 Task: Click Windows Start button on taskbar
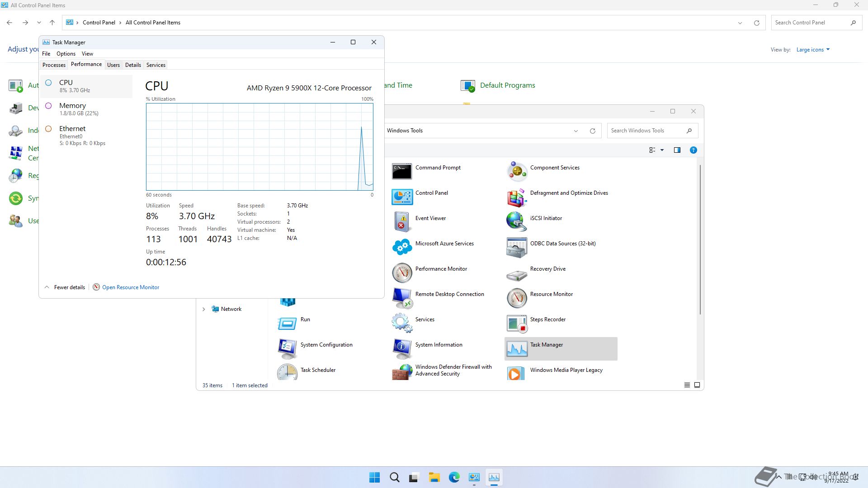(x=374, y=477)
